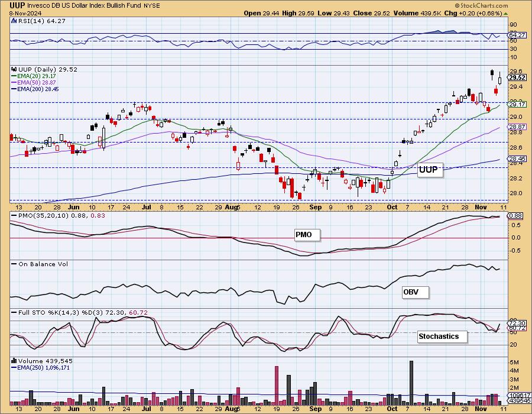Click the 64.27 RSI value tag on right axis
Image resolution: width=532 pixels, height=414 pixels.
coord(517,35)
